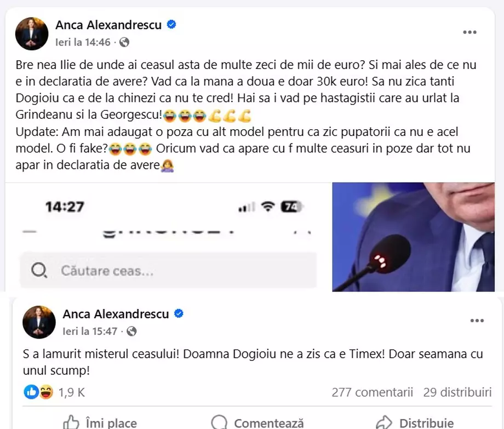This screenshot has width=504, height=429.
Task: Click the verified badge on second post
Action: pyautogui.click(x=179, y=313)
